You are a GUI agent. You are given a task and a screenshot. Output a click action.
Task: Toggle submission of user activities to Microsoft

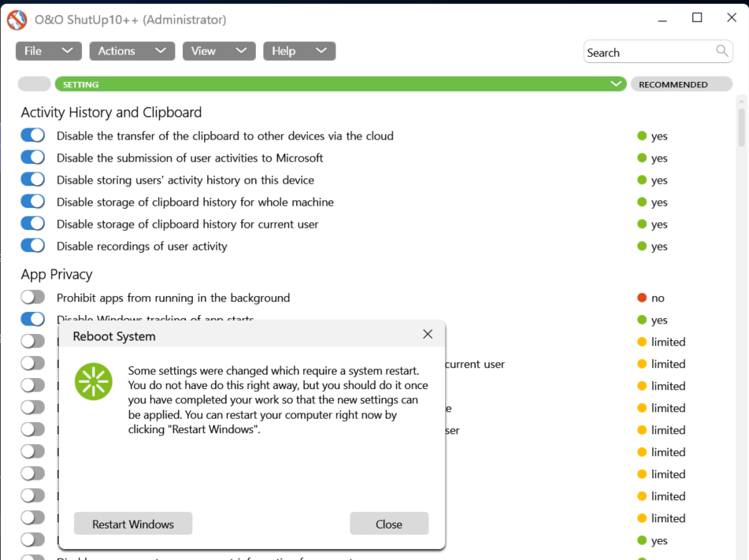(x=33, y=158)
